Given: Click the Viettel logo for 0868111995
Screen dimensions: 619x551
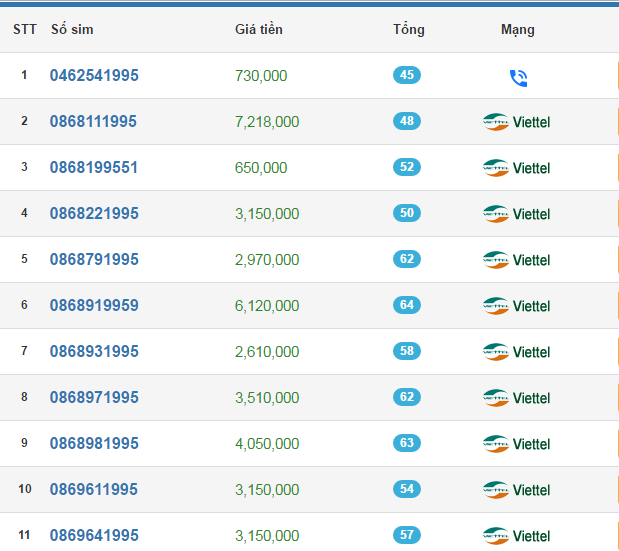Looking at the screenshot, I should (x=516, y=122).
